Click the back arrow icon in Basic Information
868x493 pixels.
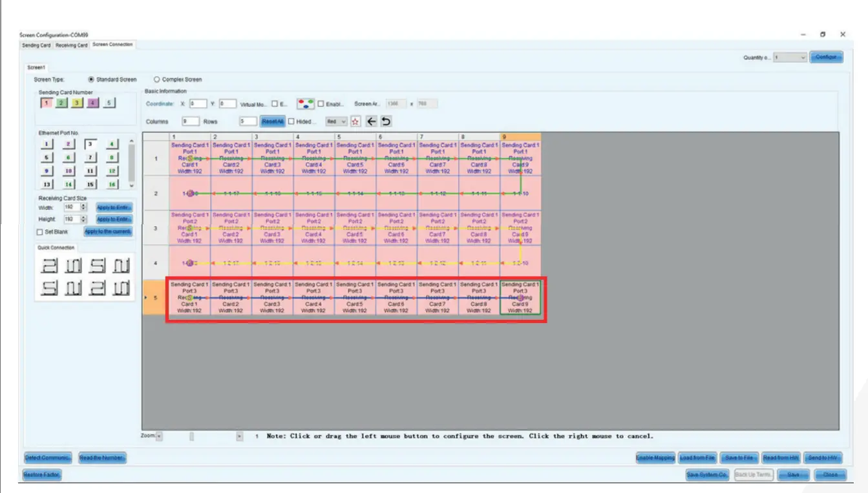[x=372, y=121]
